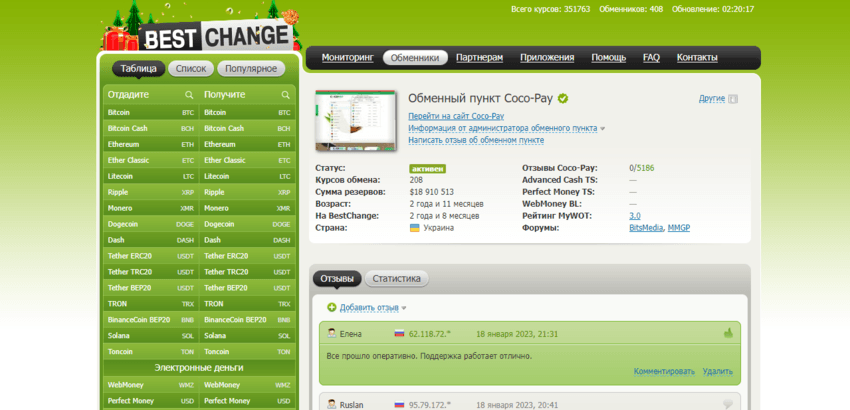Open the FAQ menu item
This screenshot has width=850, height=410.
651,57
